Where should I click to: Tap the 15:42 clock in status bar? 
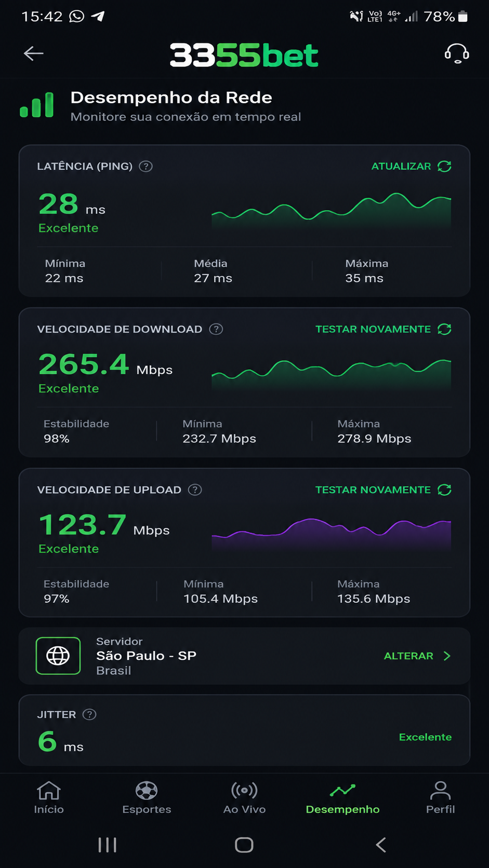[x=42, y=17]
